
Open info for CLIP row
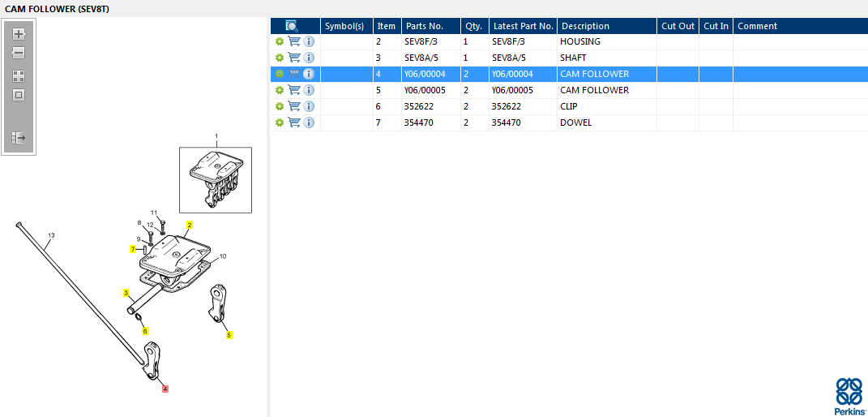(x=309, y=106)
